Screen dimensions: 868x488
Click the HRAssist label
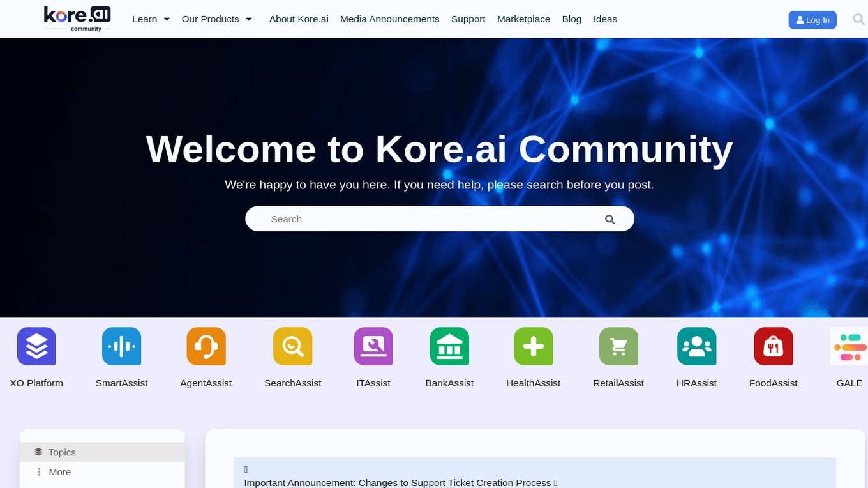point(696,383)
